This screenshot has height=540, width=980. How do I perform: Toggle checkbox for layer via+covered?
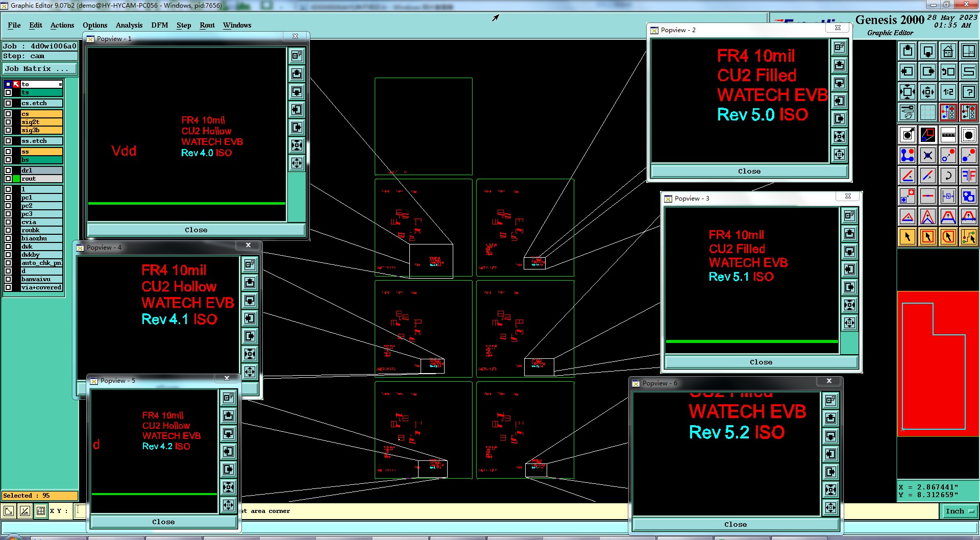tap(8, 287)
